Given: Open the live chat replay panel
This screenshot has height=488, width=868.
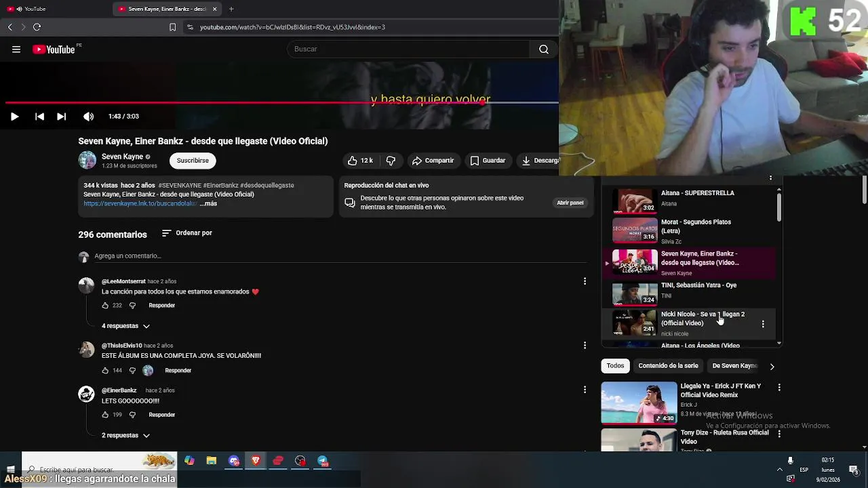Looking at the screenshot, I should click(570, 203).
